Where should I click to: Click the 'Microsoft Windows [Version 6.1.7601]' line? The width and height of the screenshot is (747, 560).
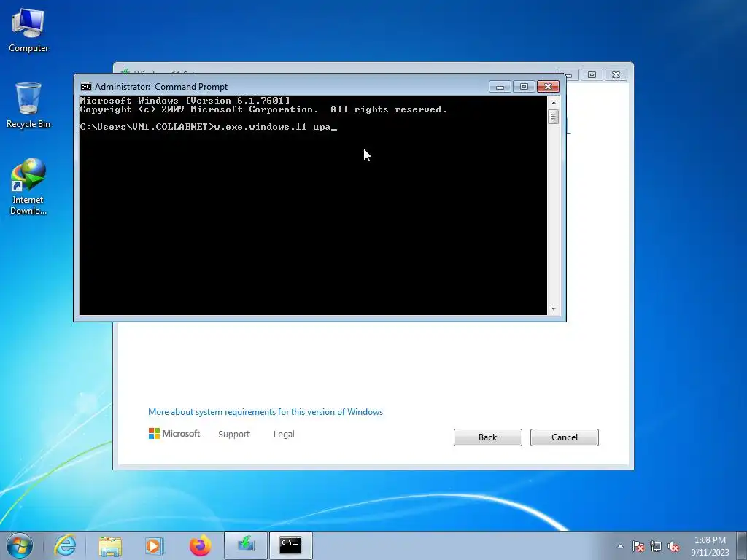185,101
